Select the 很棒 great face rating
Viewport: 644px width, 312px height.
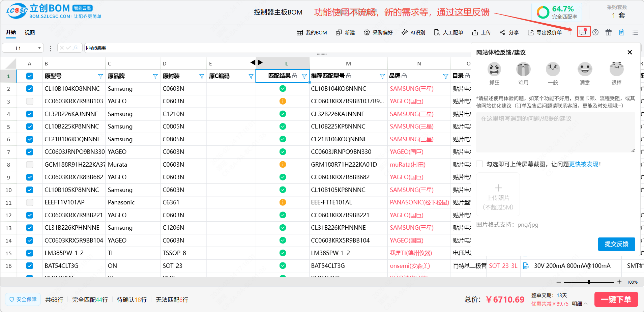pyautogui.click(x=616, y=70)
